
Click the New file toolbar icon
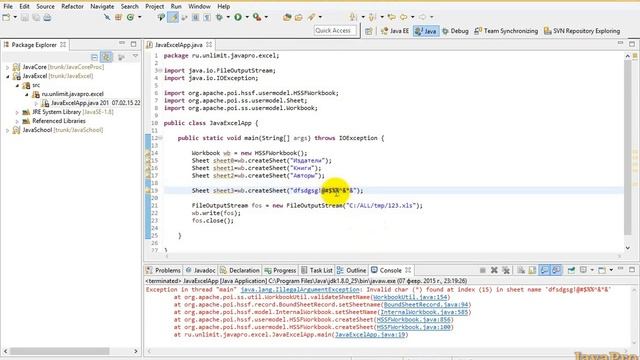click(7, 17)
